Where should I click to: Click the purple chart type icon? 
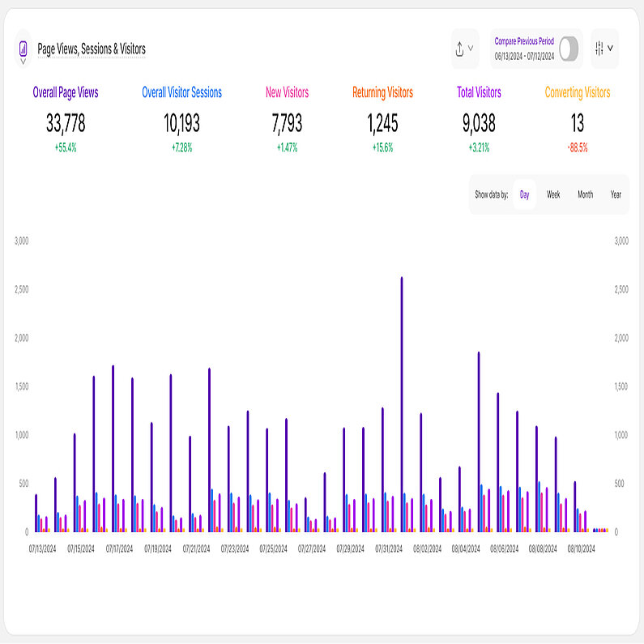23,48
